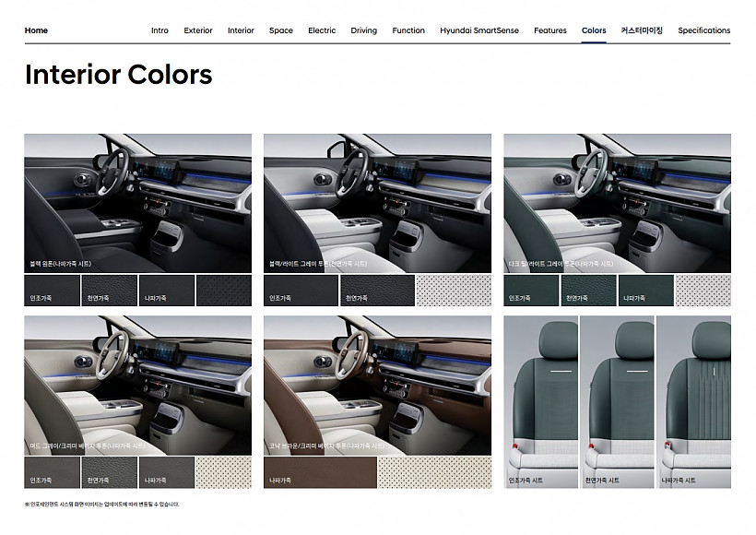Select 나파가죽 swatch under 다크 틸
This screenshot has height=535, width=756.
coord(646,291)
